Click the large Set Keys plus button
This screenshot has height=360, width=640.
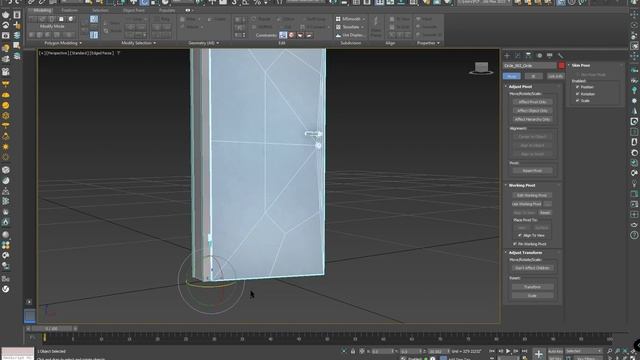point(539,354)
